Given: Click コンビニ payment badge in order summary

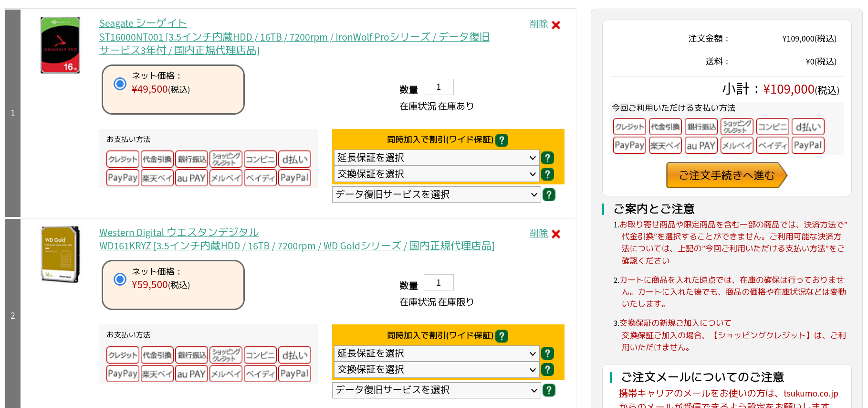Looking at the screenshot, I should point(772,127).
